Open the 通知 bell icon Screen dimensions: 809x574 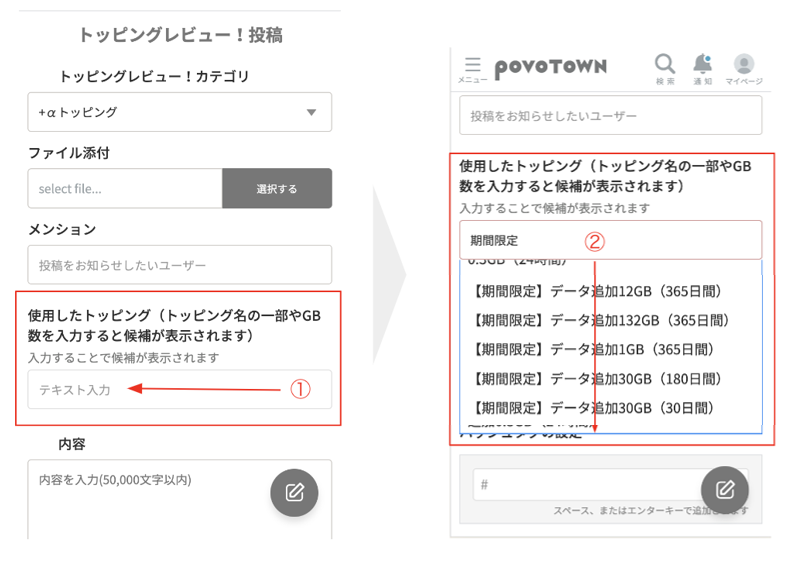tap(703, 66)
